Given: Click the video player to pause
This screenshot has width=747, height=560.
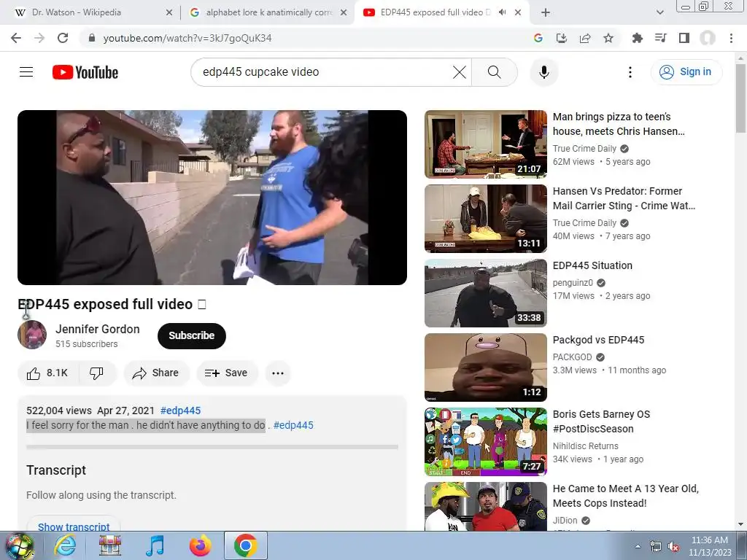Looking at the screenshot, I should pos(212,198).
